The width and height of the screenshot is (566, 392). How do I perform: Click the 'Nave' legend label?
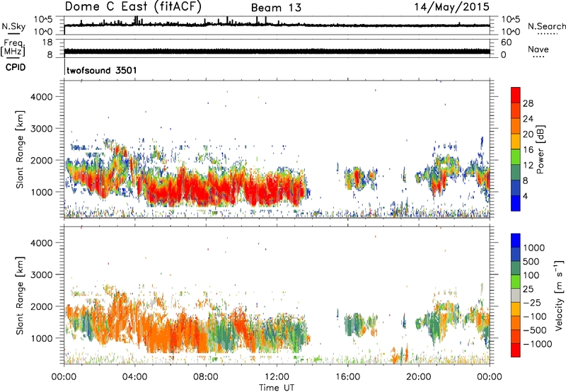coord(538,49)
